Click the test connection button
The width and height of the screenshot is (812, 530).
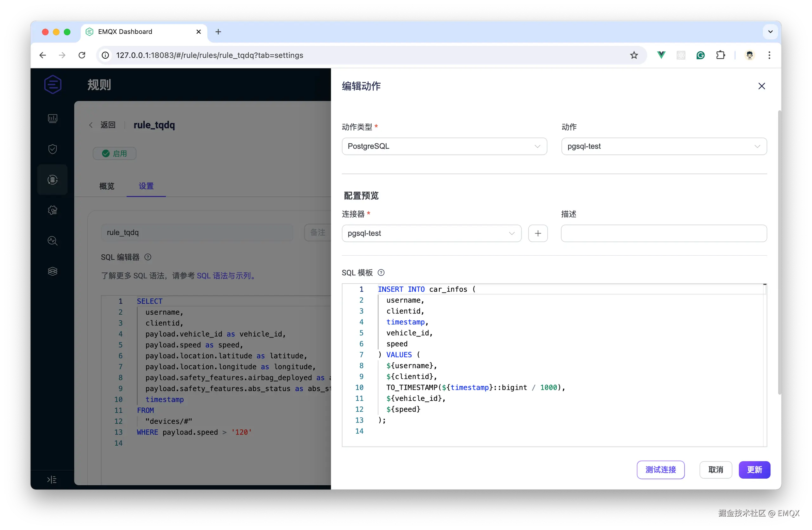coord(660,470)
